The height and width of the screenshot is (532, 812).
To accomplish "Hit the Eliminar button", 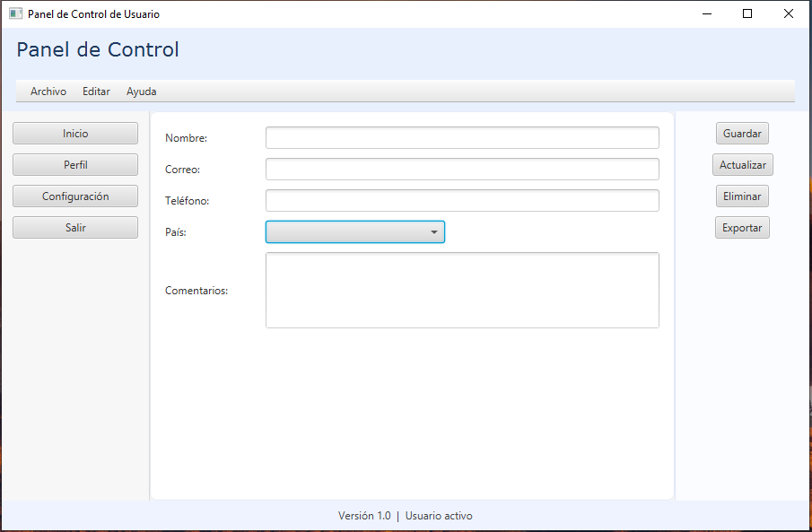I will click(x=742, y=196).
